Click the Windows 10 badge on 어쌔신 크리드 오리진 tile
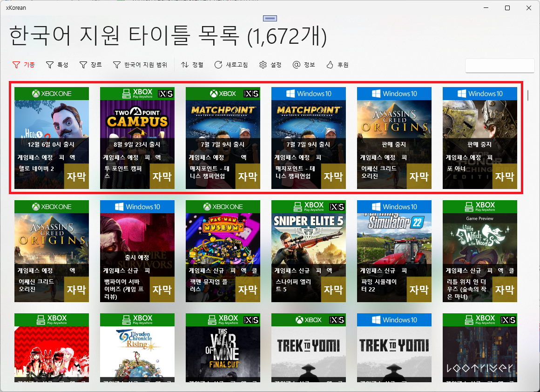The image size is (540, 392). [x=394, y=93]
